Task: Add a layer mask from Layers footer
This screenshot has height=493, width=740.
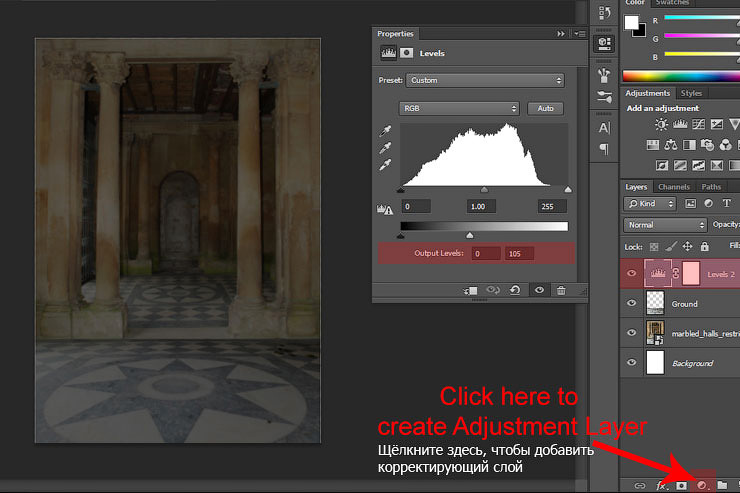Action: [682, 485]
